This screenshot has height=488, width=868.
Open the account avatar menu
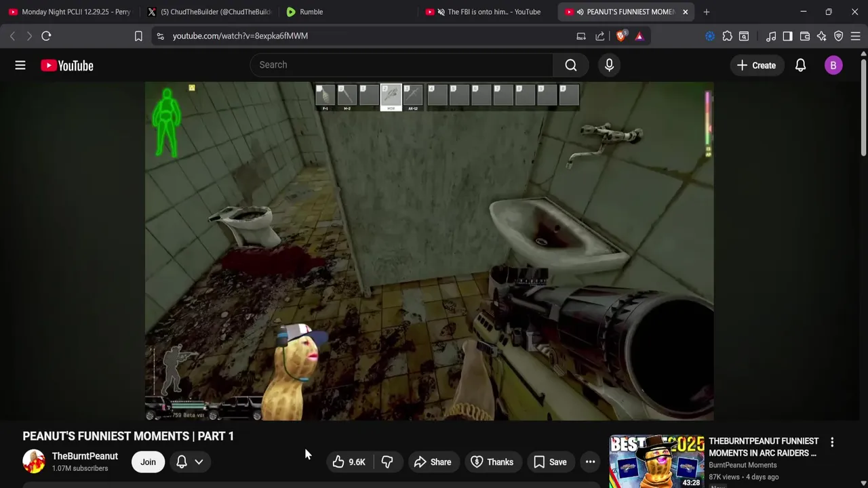[833, 65]
